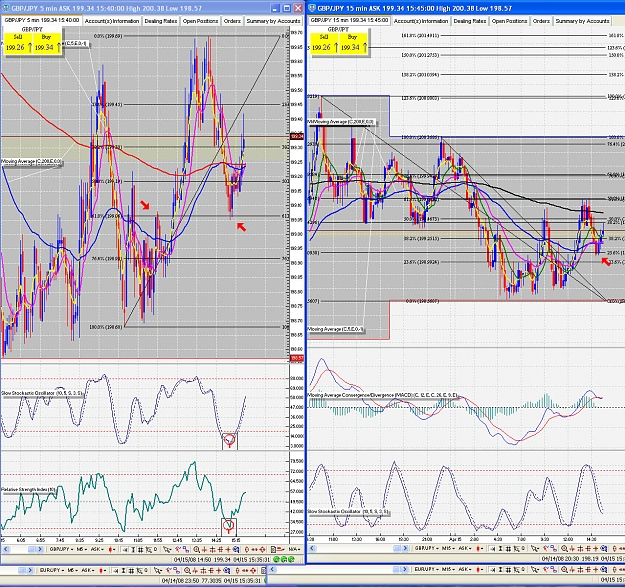The width and height of the screenshot is (625, 587).
Task: Select Relative Strength Index label in 5 min window
Action: (x=29, y=489)
